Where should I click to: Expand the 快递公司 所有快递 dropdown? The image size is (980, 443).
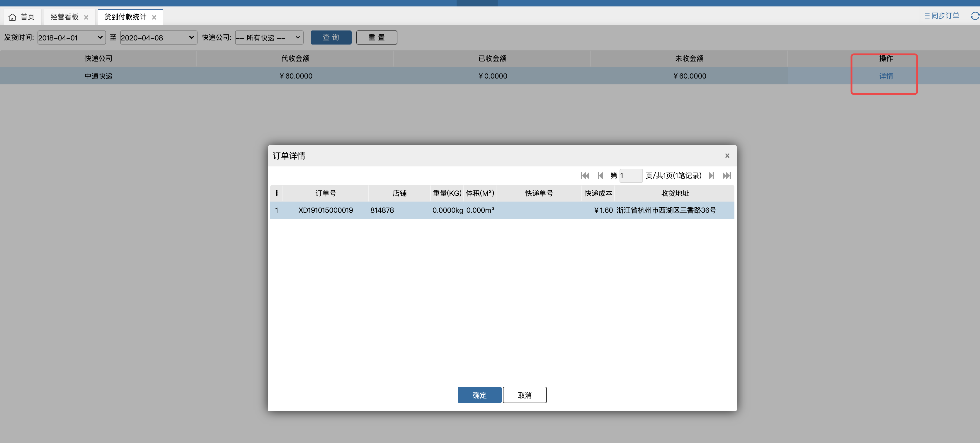click(x=269, y=38)
